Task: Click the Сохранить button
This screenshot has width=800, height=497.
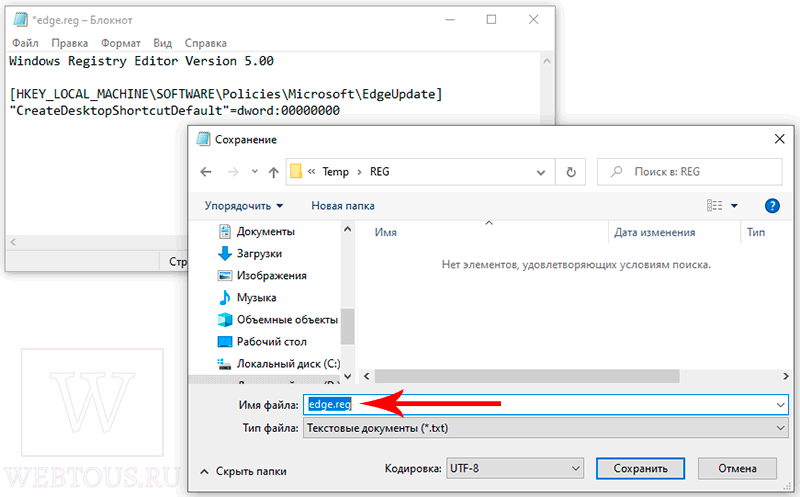Action: (640, 468)
